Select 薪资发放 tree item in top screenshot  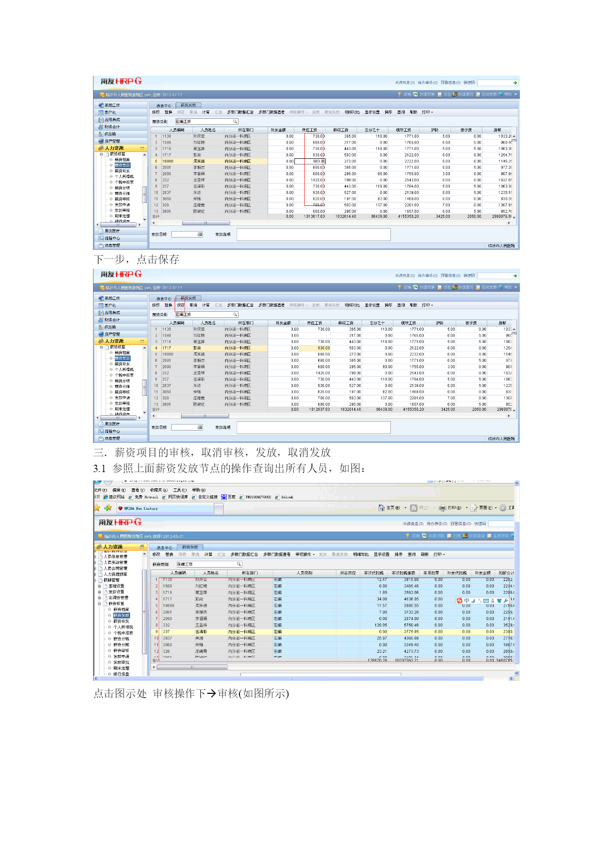pyautogui.click(x=122, y=165)
